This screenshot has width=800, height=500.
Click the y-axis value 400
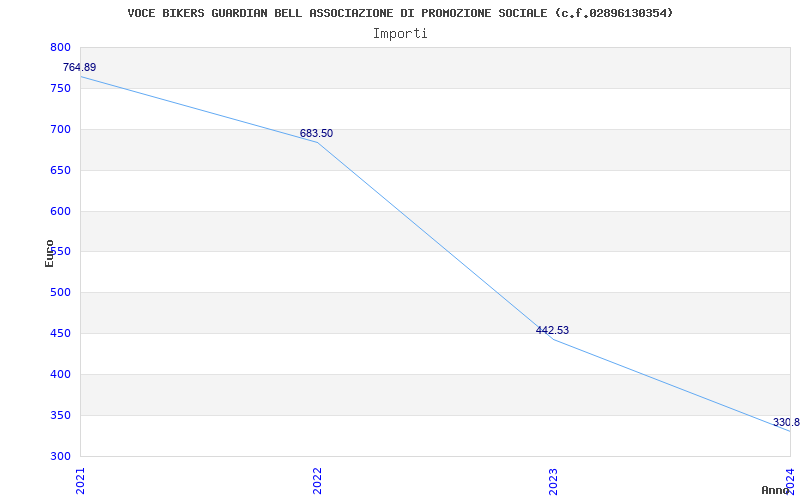[60, 374]
